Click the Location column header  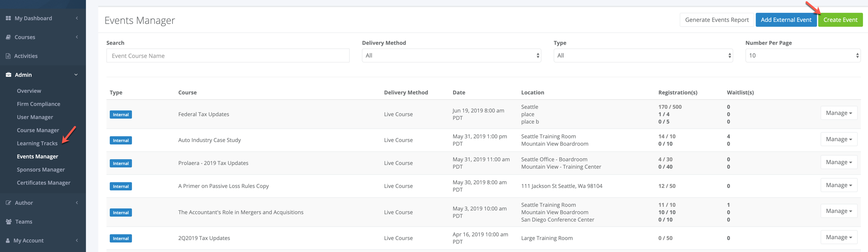pos(533,92)
